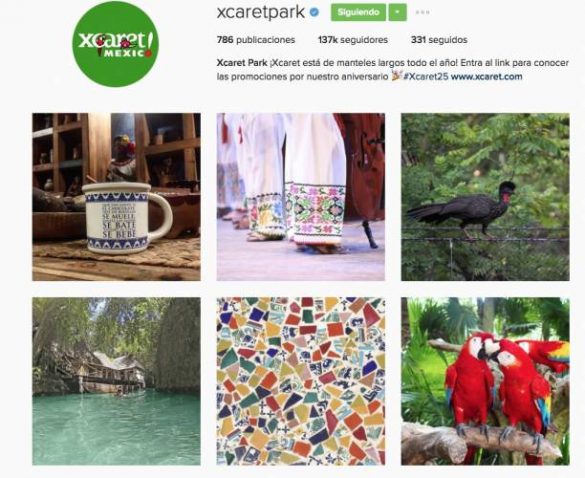
Task: View the 137k seguidores list
Action: [x=353, y=40]
